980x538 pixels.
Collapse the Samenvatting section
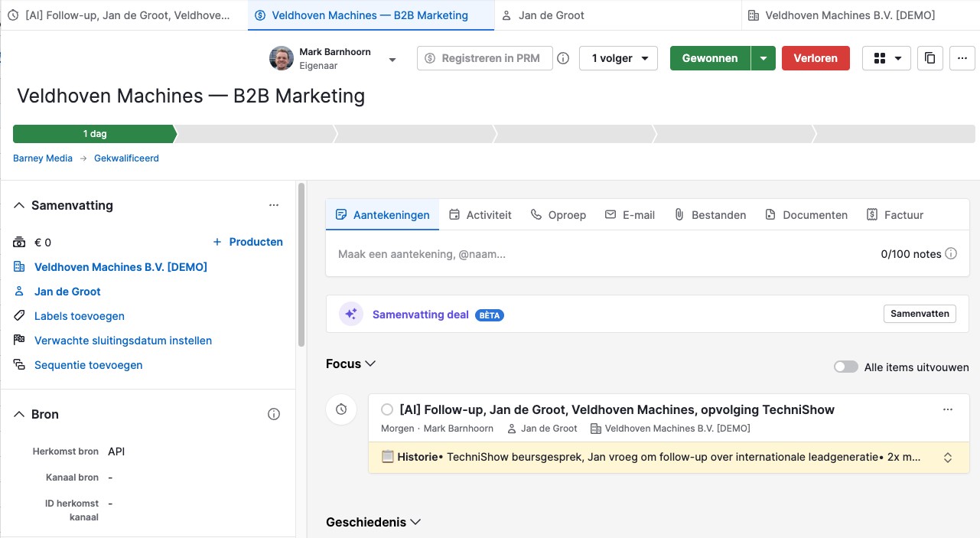19,205
